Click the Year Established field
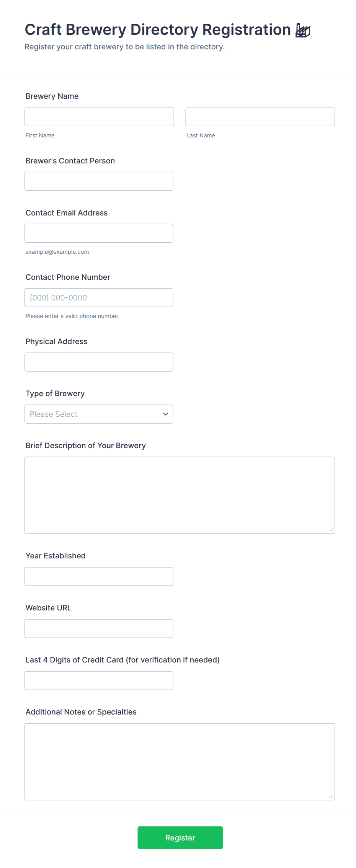 coord(99,576)
